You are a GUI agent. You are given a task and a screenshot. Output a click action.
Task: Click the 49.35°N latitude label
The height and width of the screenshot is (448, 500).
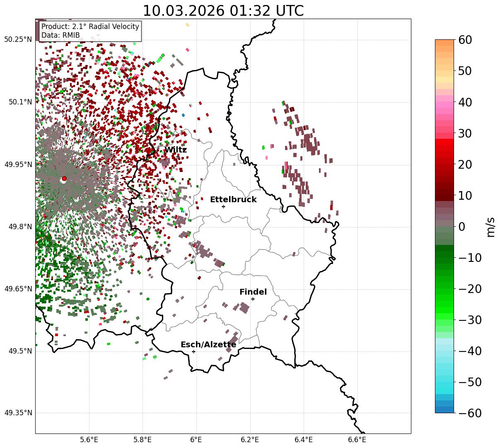[x=18, y=413]
